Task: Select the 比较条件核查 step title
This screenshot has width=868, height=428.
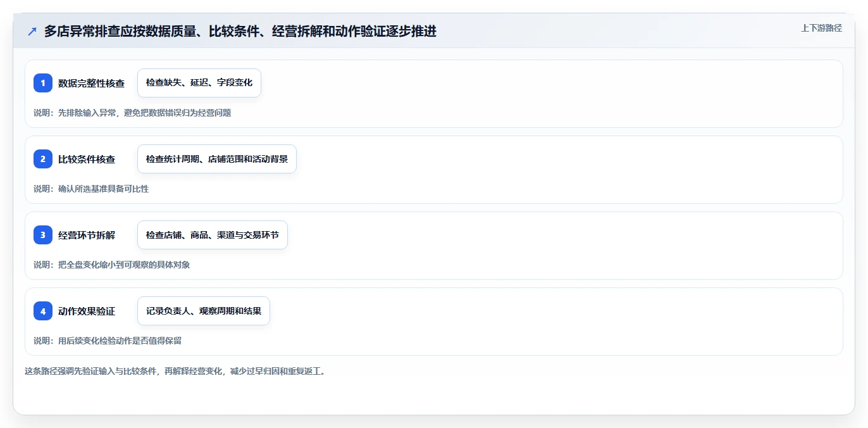Action: point(87,159)
